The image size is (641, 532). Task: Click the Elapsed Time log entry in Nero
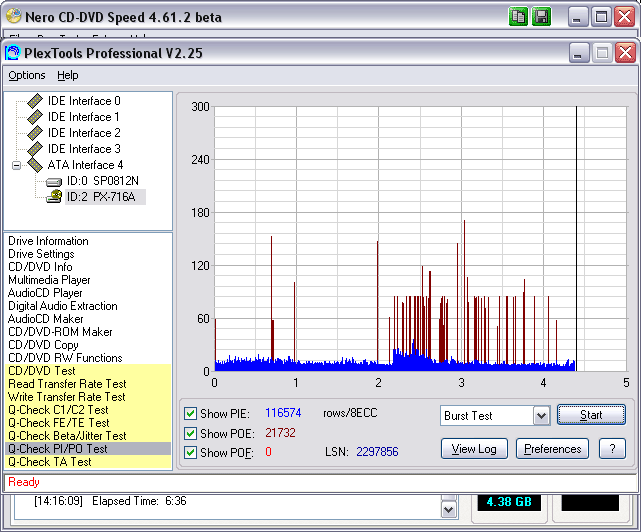(110, 501)
